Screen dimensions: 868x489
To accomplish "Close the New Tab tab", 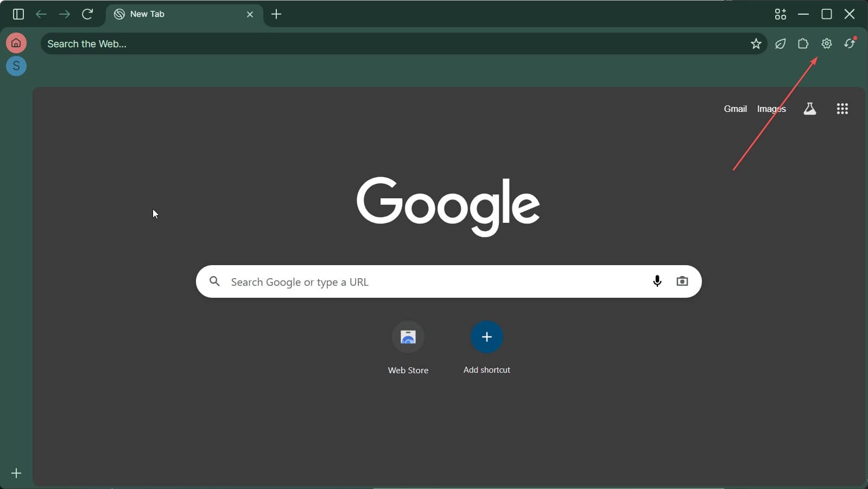I will click(250, 15).
